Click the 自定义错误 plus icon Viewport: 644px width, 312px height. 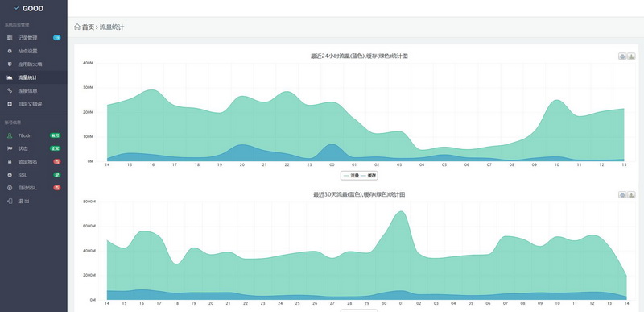10,104
